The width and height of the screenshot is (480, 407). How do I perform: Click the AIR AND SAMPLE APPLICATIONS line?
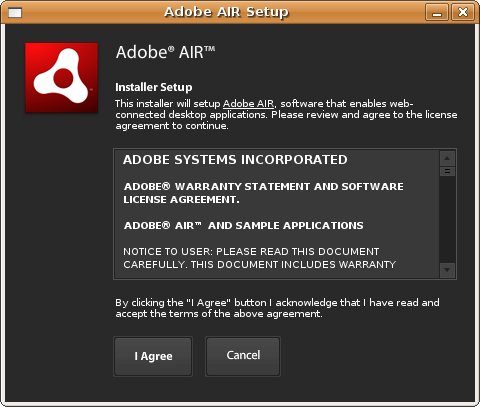pos(243,226)
